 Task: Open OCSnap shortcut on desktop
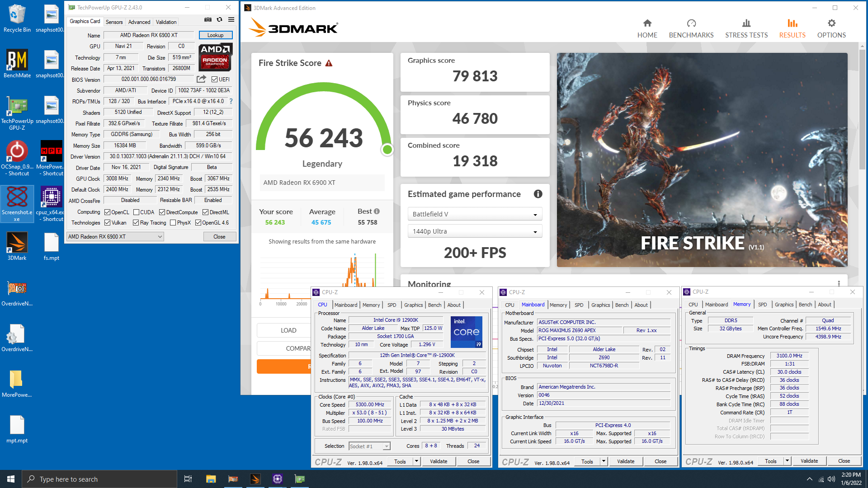[x=17, y=158]
